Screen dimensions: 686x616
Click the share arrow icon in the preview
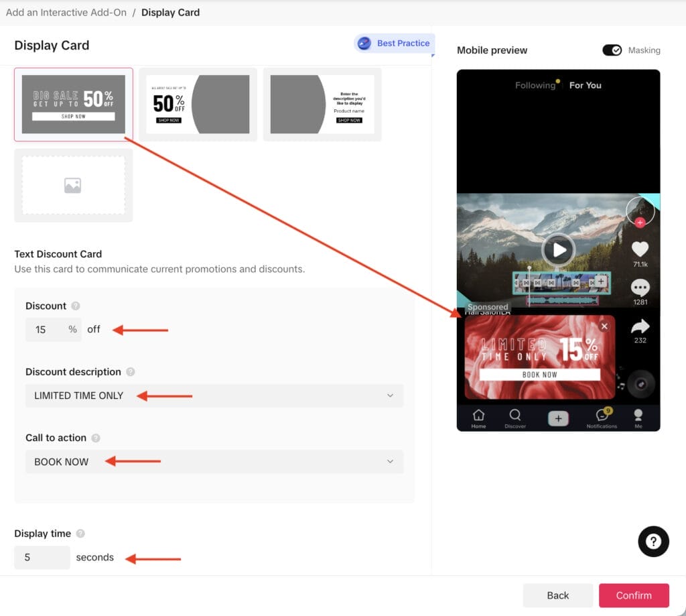click(x=640, y=326)
